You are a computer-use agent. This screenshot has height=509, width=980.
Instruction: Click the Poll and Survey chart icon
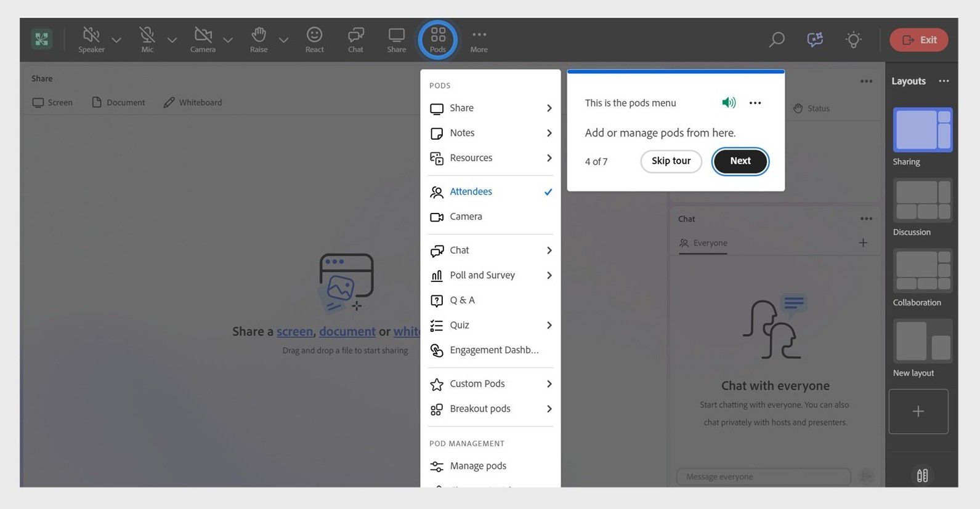click(437, 276)
